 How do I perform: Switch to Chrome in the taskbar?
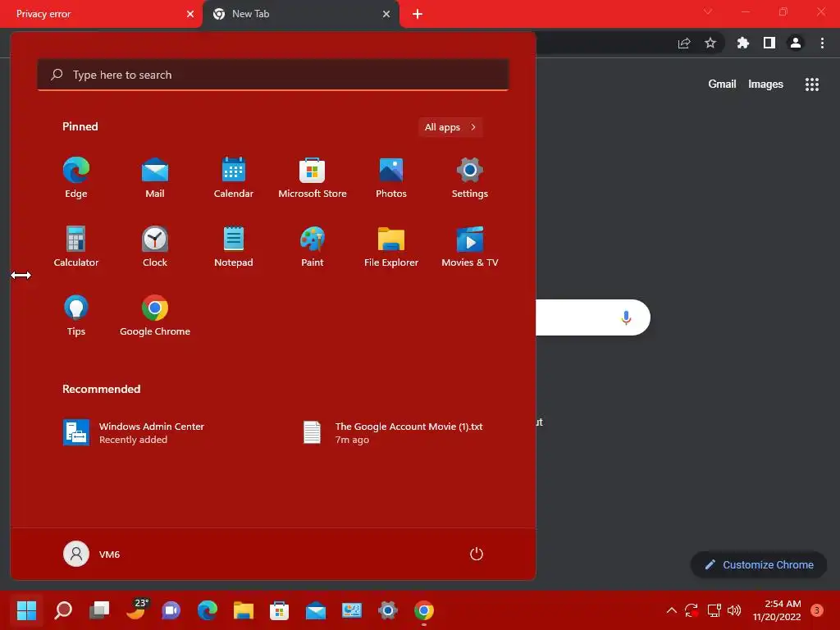424,610
